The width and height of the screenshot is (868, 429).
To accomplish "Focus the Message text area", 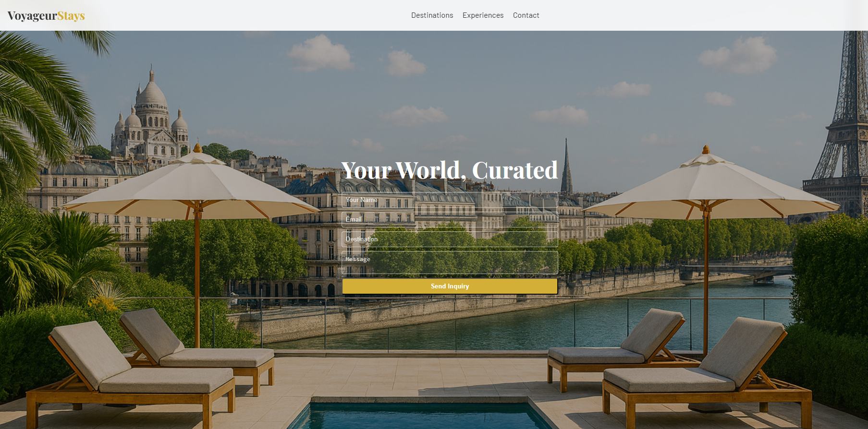I will (450, 262).
